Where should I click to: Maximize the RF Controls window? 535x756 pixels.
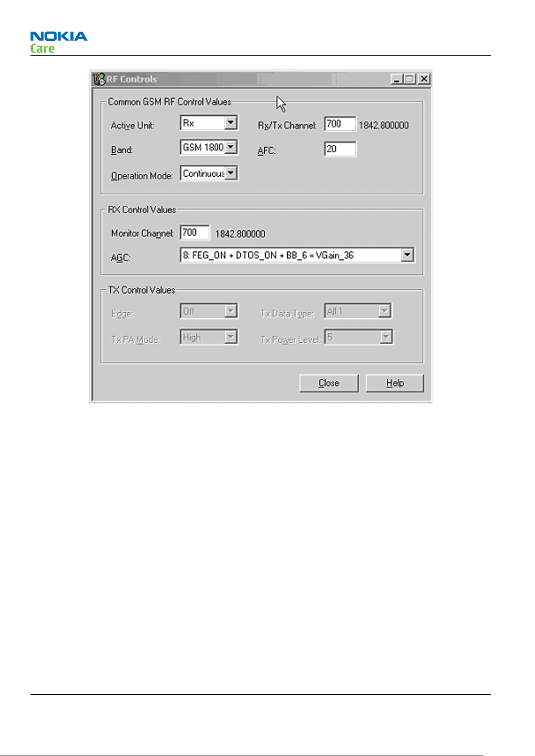coord(409,79)
